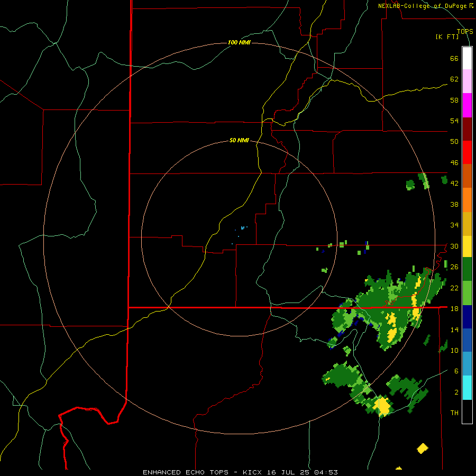Click the white color band above 66

[x=467, y=58]
